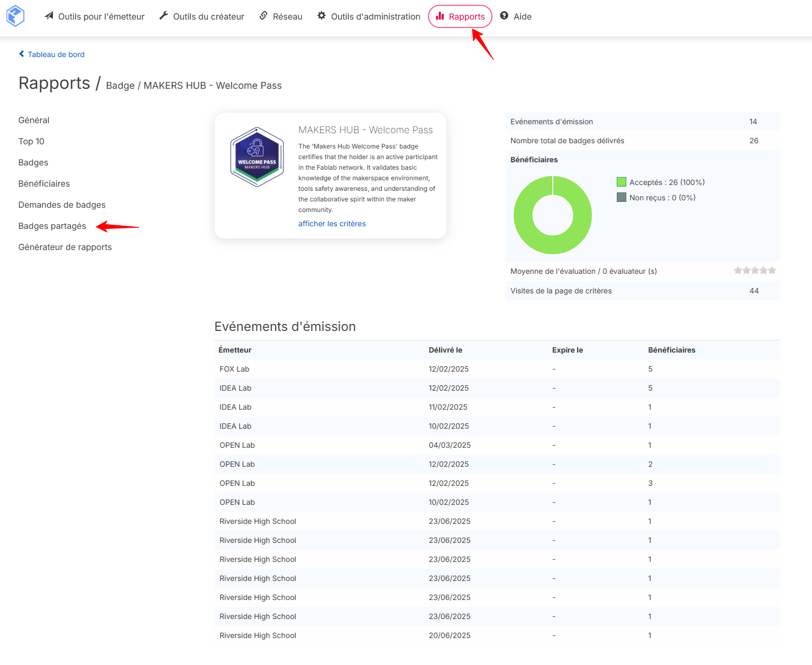The height and width of the screenshot is (665, 812).
Task: Show badge criteria via afficher les critères
Action: tap(332, 224)
